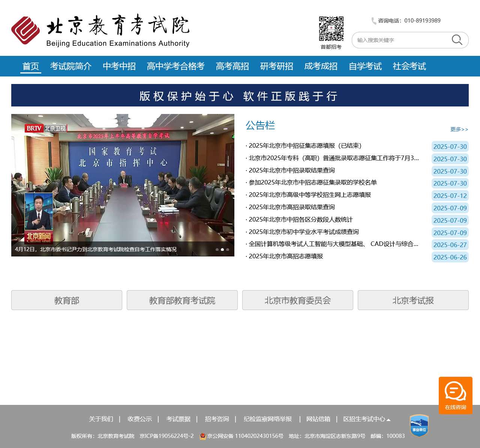This screenshot has width=480, height=448.
Task: Click the police shield 京公网安备 icon
Action: 203,436
